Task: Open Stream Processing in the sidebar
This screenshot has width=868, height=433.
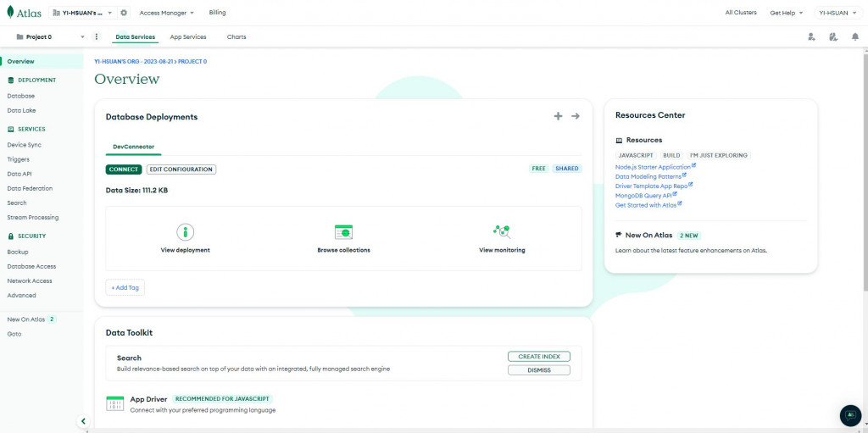Action: pyautogui.click(x=33, y=218)
